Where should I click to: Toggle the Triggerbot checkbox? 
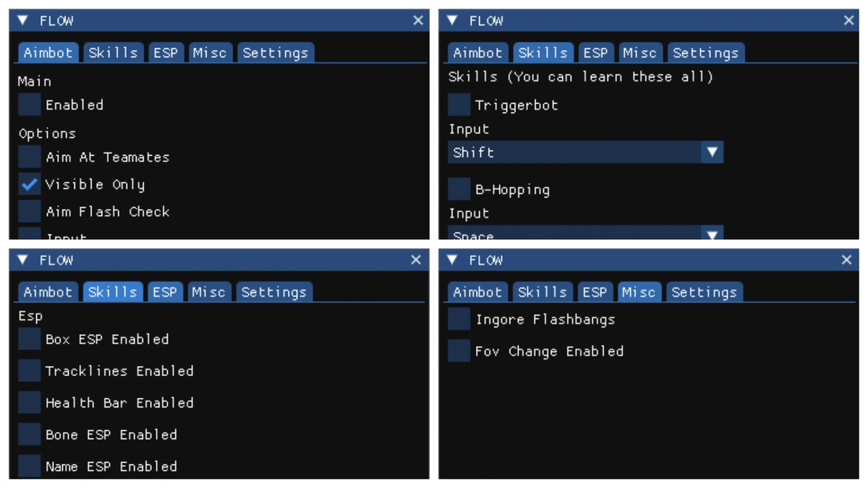click(459, 105)
